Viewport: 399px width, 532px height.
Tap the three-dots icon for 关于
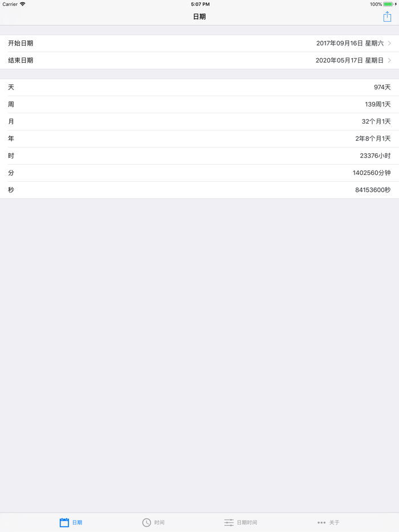(321, 522)
